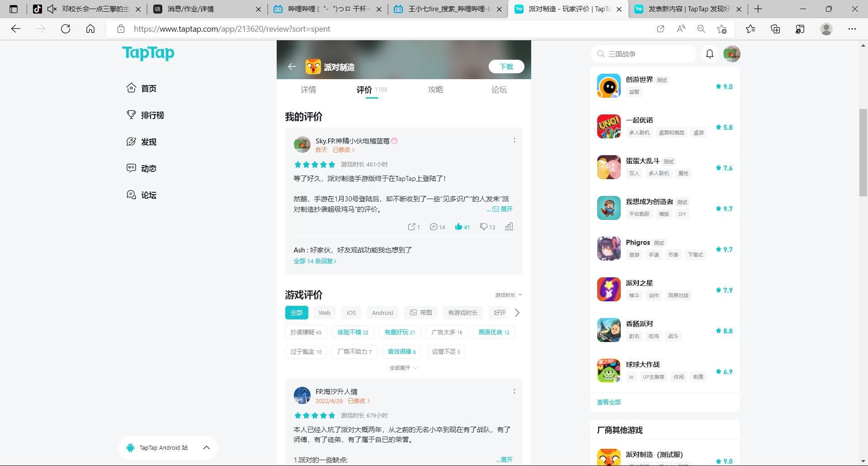Click the page vertical scrollbar thumb

863,152
